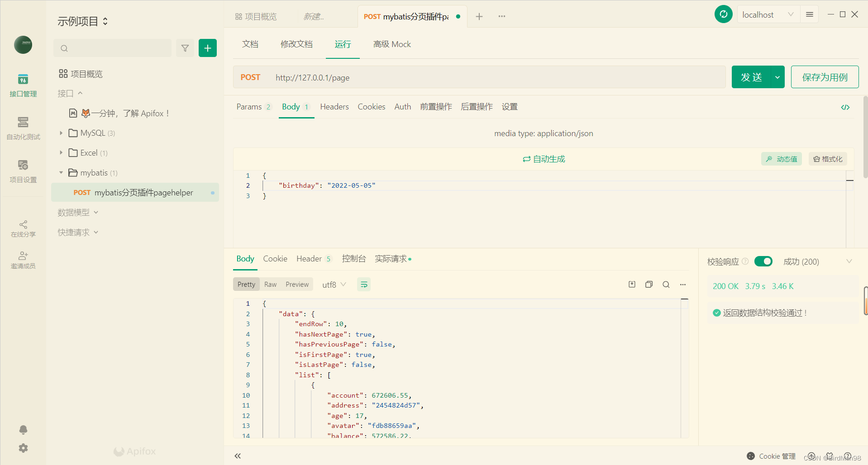Open 项目概览 in the sidebar tree

pyautogui.click(x=81, y=74)
